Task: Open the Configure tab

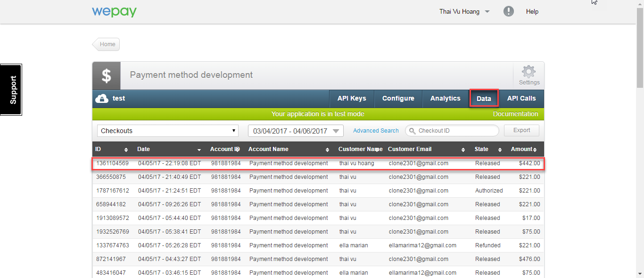Action: tap(398, 99)
